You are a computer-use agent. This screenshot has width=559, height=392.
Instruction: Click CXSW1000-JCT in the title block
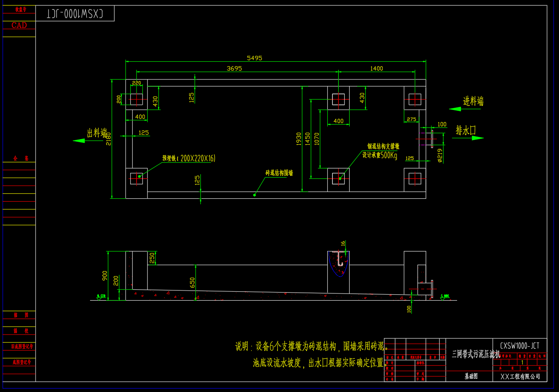[520, 345]
